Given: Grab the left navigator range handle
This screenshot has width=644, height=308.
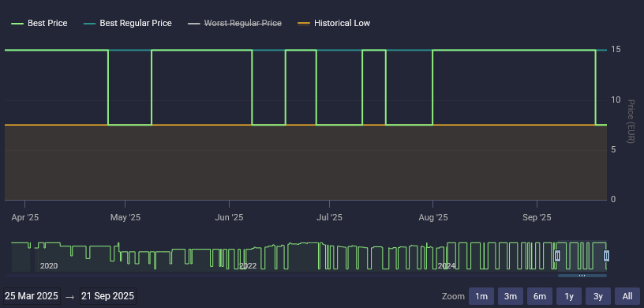Looking at the screenshot, I should [x=557, y=256].
